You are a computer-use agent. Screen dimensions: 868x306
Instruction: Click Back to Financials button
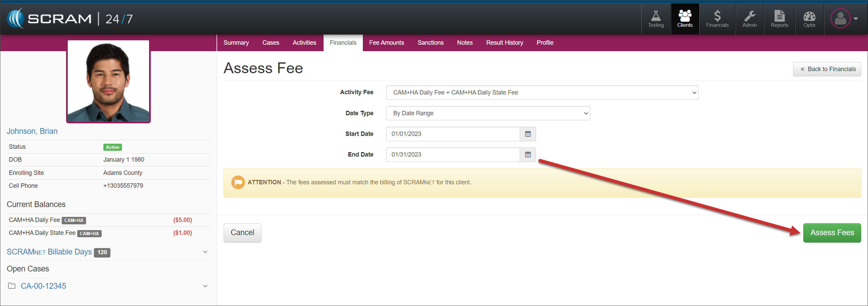pos(827,69)
